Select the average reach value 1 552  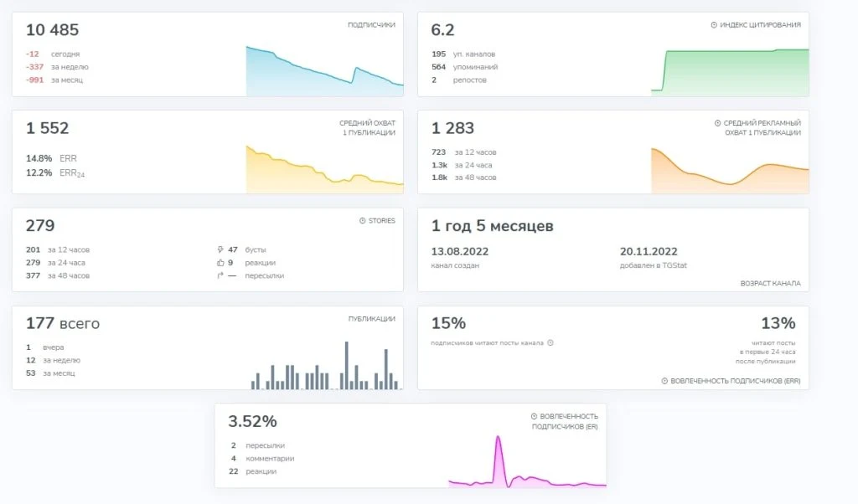coord(48,128)
